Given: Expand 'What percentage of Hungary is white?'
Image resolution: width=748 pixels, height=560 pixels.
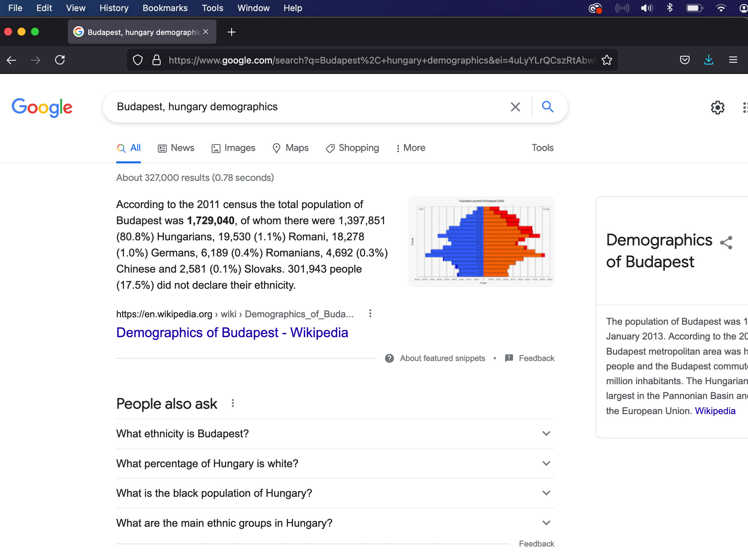Looking at the screenshot, I should click(335, 463).
